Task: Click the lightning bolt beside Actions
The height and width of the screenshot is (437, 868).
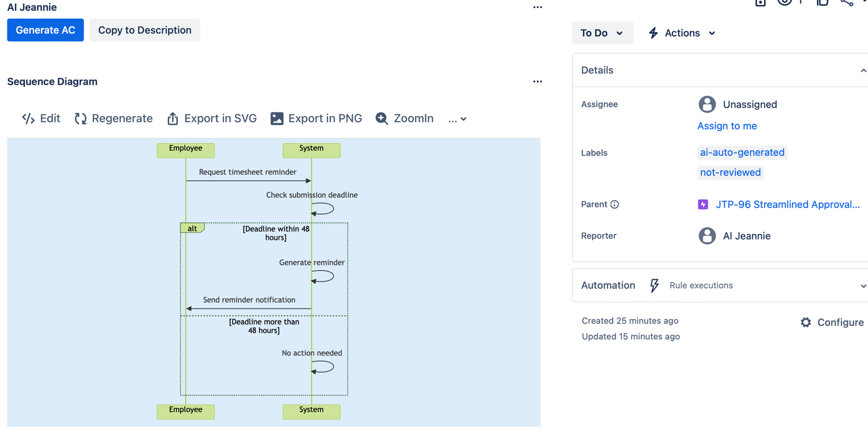Action: [x=653, y=33]
